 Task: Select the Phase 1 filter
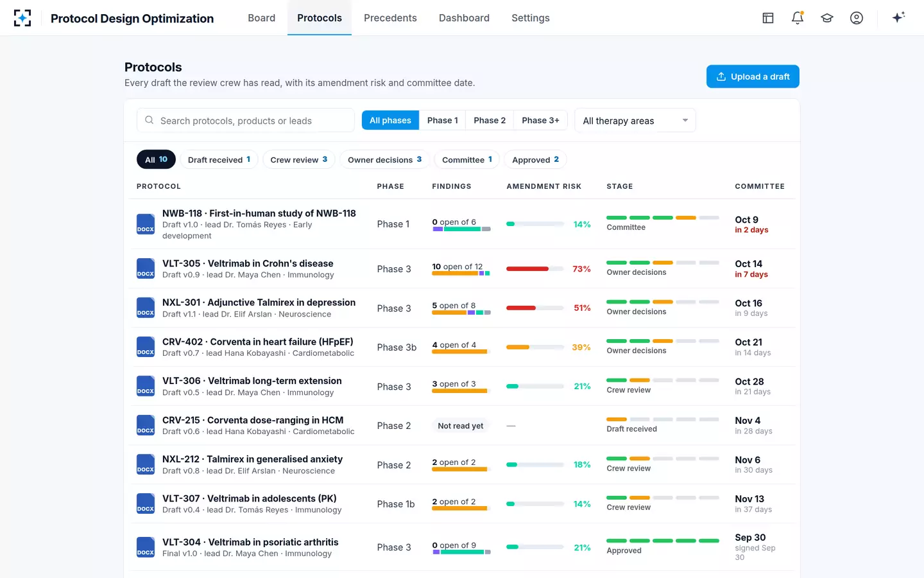(443, 120)
